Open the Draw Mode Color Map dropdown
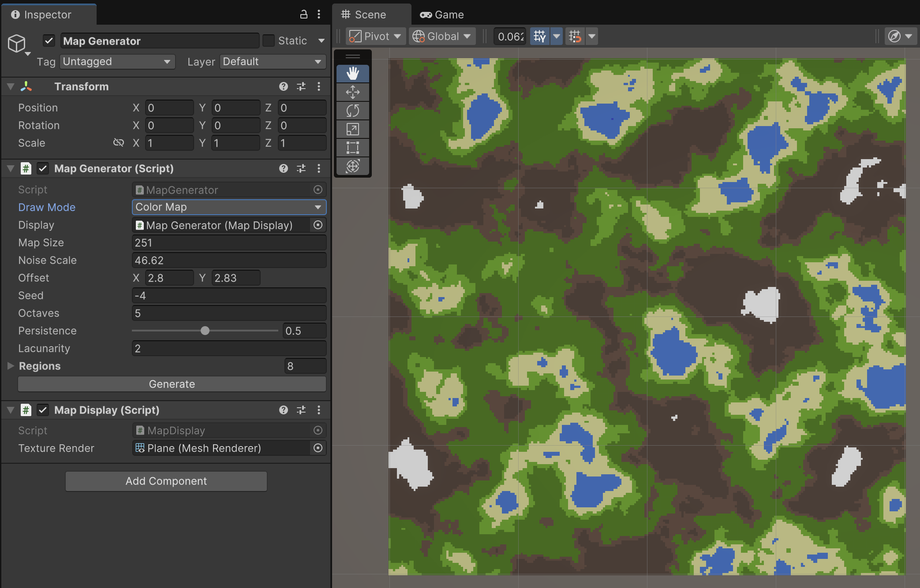The height and width of the screenshot is (588, 920). (229, 207)
